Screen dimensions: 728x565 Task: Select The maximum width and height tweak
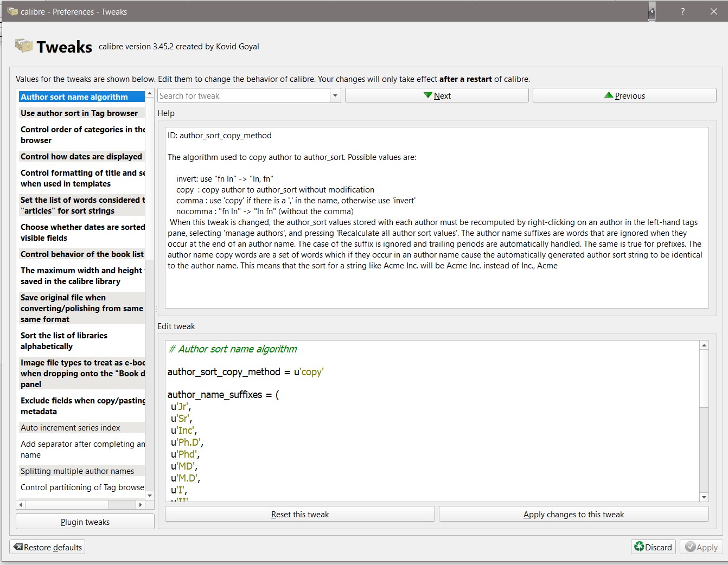click(x=81, y=275)
